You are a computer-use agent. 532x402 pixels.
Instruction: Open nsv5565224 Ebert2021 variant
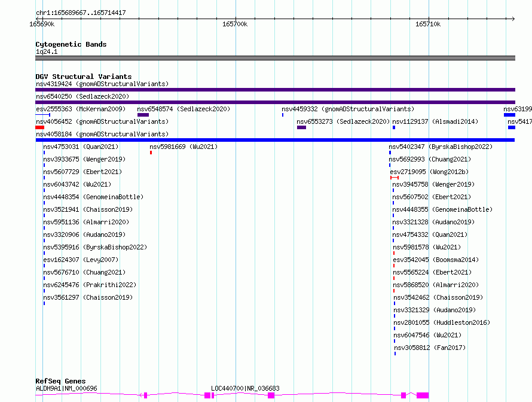432,272
